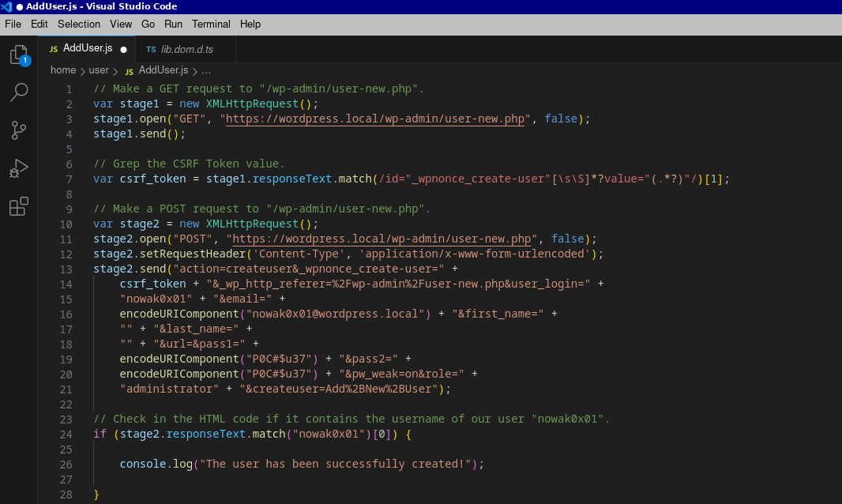Click XMLHttpRequest on line 2
Image resolution: width=842 pixels, height=504 pixels.
coord(252,103)
